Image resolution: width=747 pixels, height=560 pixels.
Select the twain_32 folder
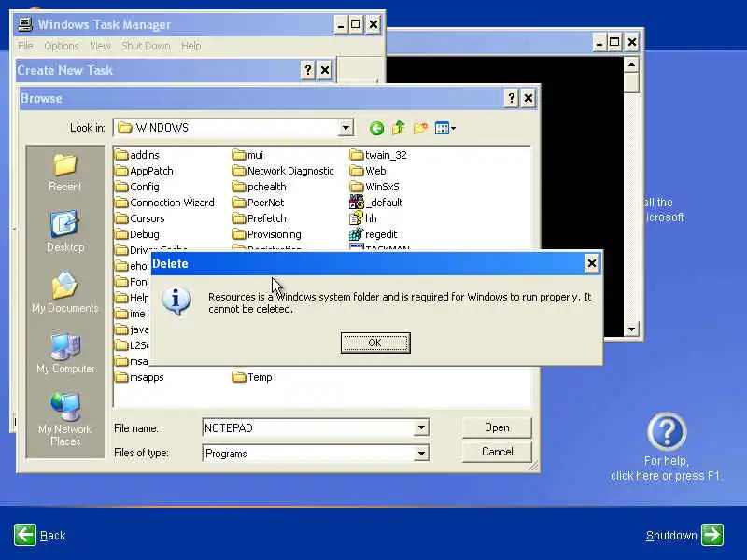pos(378,155)
